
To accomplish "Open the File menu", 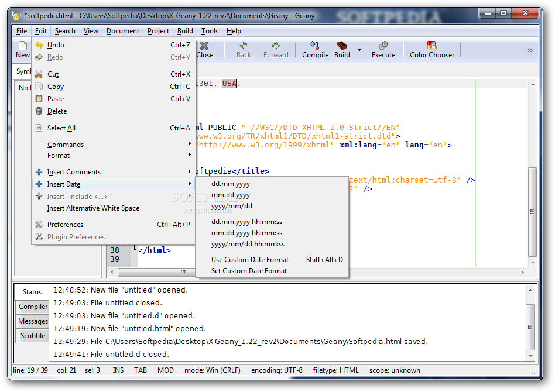I will [x=22, y=31].
